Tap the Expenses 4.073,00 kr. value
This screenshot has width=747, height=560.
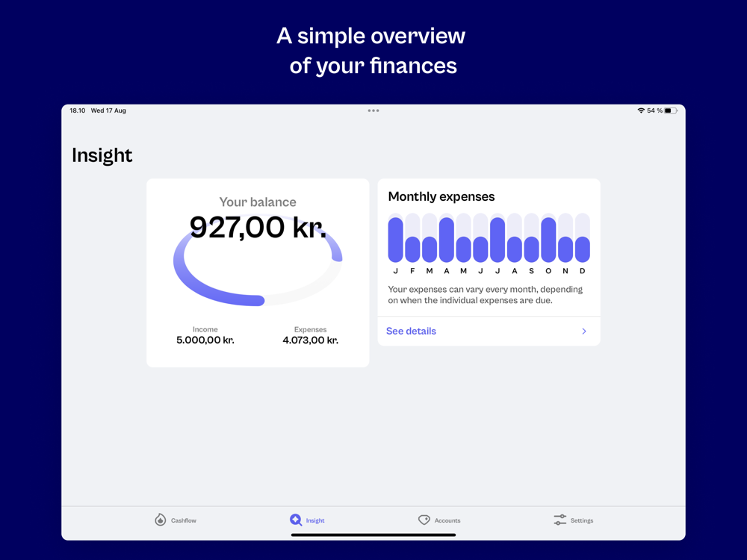[x=310, y=340]
